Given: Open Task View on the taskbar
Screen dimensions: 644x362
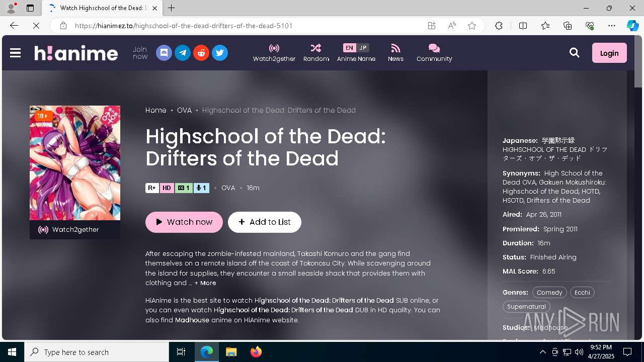Looking at the screenshot, I should pos(181,352).
